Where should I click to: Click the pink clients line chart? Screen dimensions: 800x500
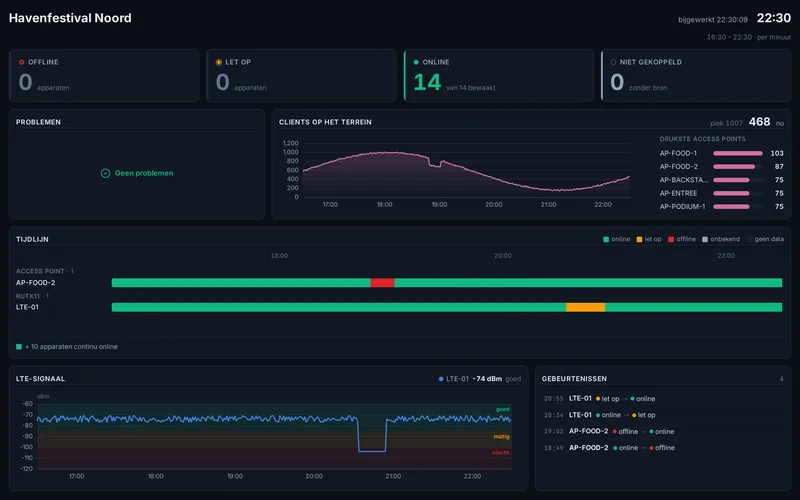(x=466, y=171)
